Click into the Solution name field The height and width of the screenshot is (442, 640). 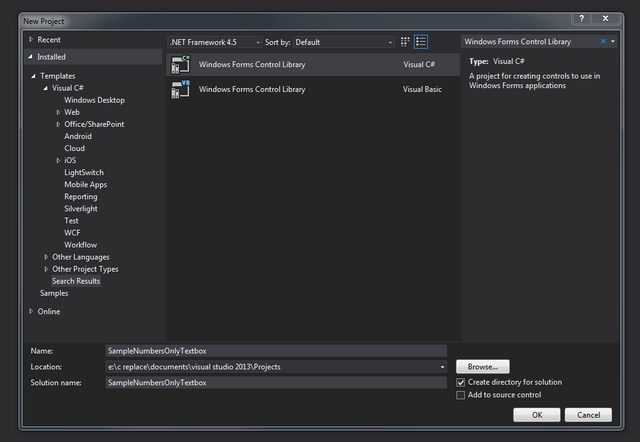(x=276, y=382)
